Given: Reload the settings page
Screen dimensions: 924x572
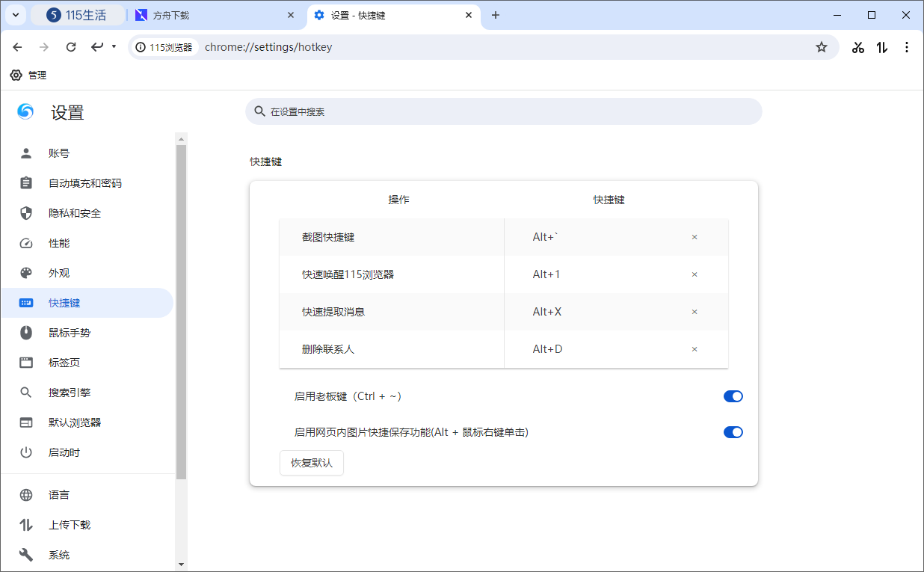Looking at the screenshot, I should coord(70,46).
